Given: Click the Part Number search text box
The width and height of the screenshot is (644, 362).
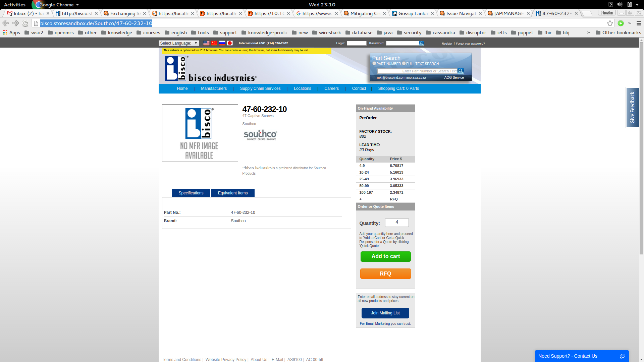Looking at the screenshot, I should tap(417, 71).
